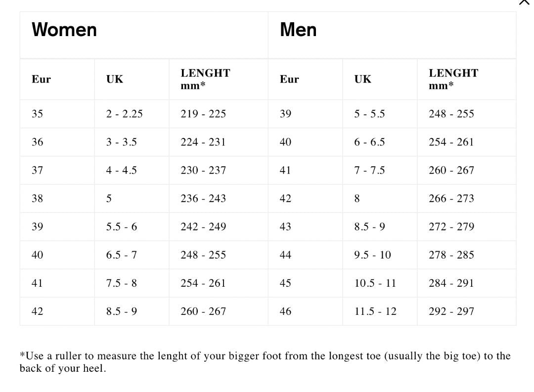This screenshot has height=392, width=534.
Task: Click the Men's LENGHT mm column header
Action: coord(453,79)
